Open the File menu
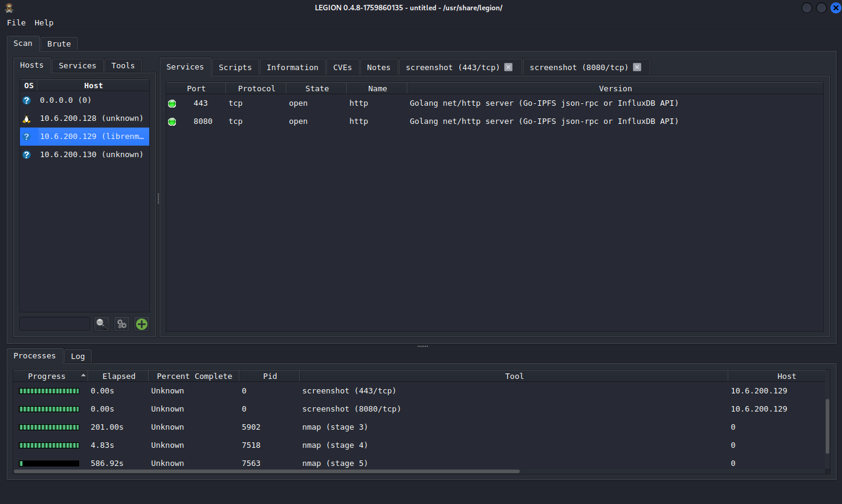Viewport: 842px width, 504px height. [x=16, y=22]
